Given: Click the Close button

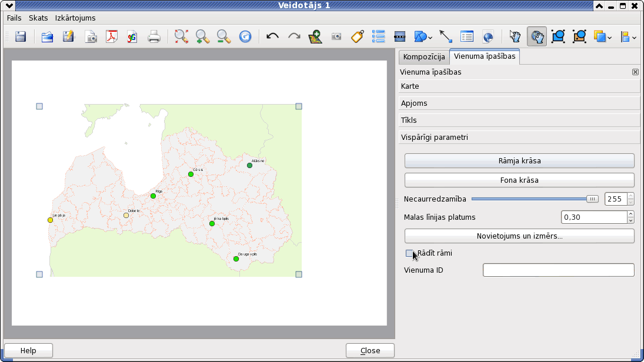Looking at the screenshot, I should tap(370, 350).
